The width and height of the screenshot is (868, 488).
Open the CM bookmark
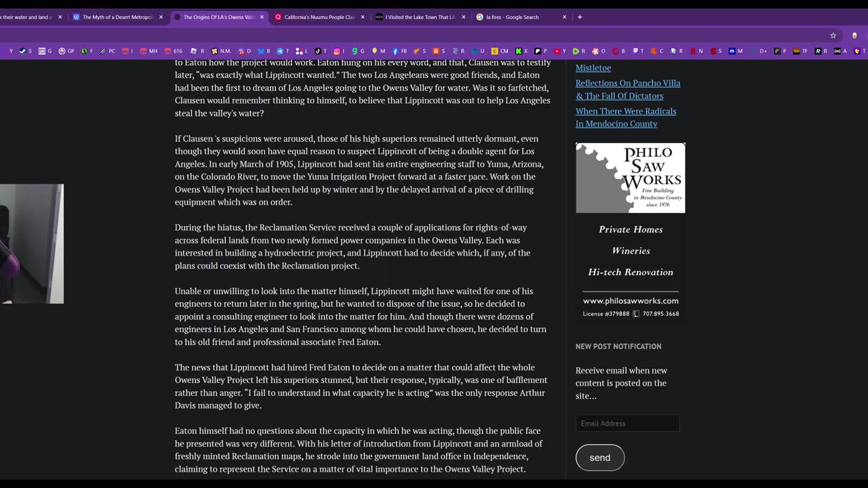tap(500, 51)
